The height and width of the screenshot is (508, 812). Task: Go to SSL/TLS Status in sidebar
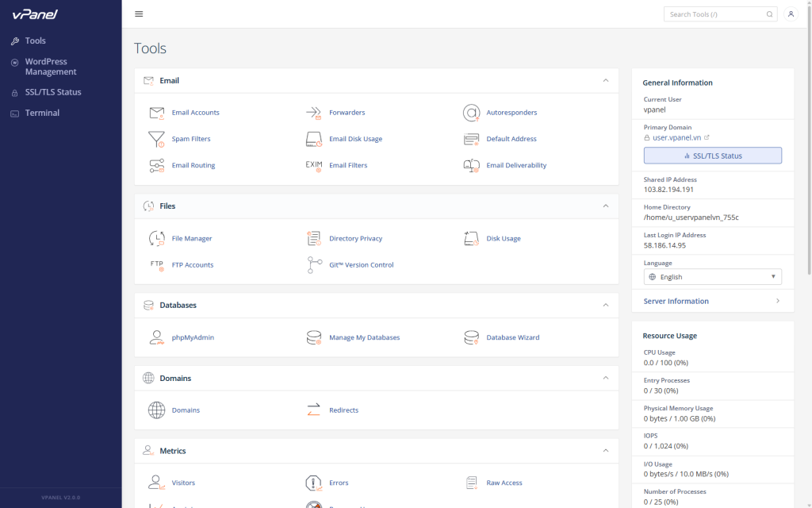(x=53, y=92)
